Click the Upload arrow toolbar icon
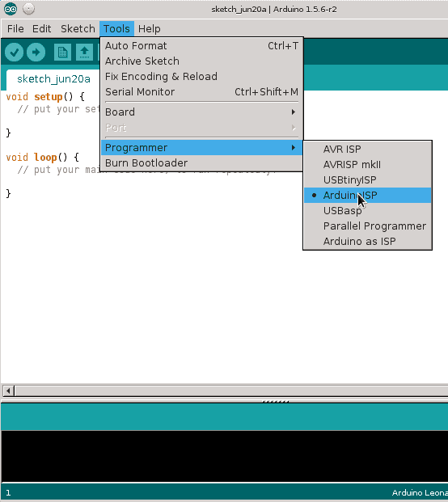448x502 pixels. point(36,53)
